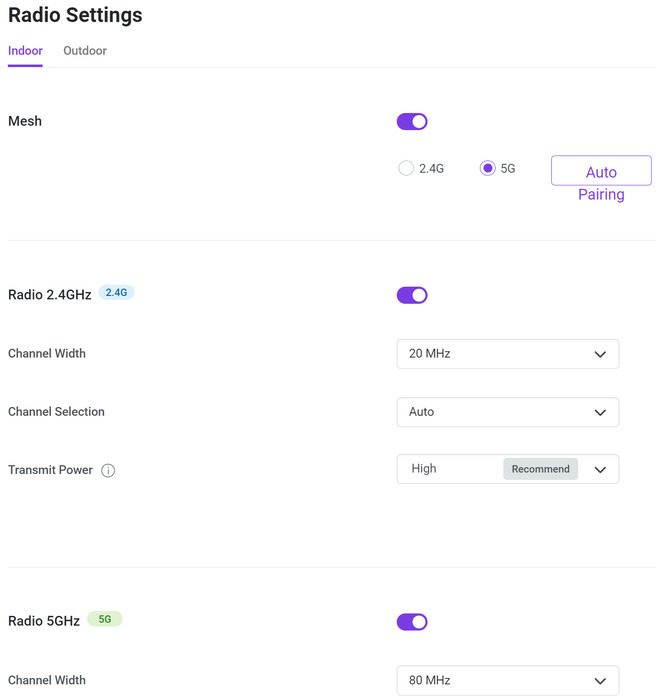The width and height of the screenshot is (656, 700).
Task: Click the chevron arrow of 20 MHz dropdown
Action: click(x=600, y=354)
